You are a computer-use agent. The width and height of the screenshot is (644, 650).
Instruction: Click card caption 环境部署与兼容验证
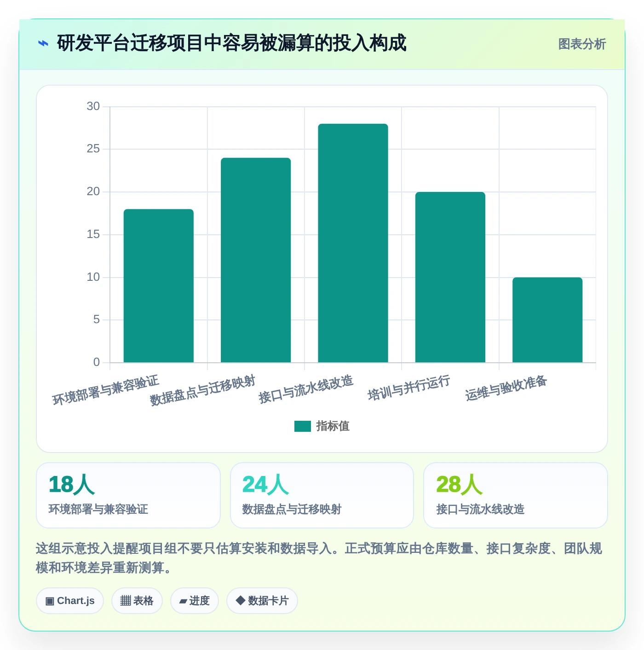click(x=98, y=509)
